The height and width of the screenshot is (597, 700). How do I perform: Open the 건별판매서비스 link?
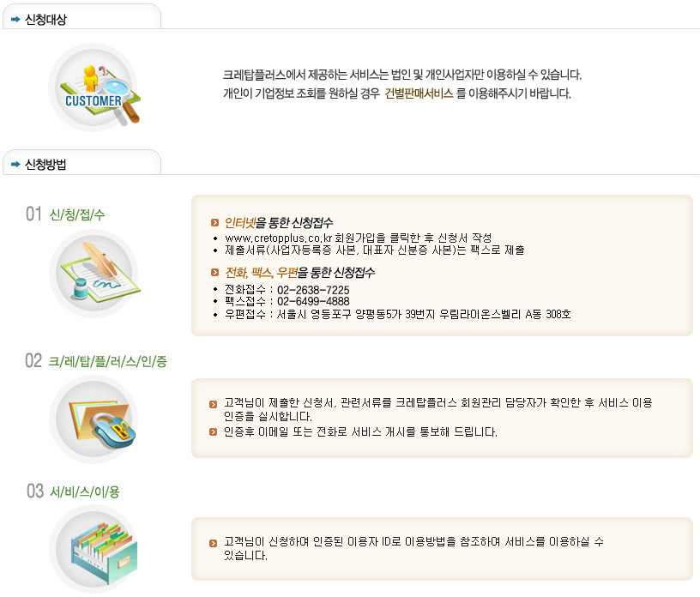pos(419,93)
